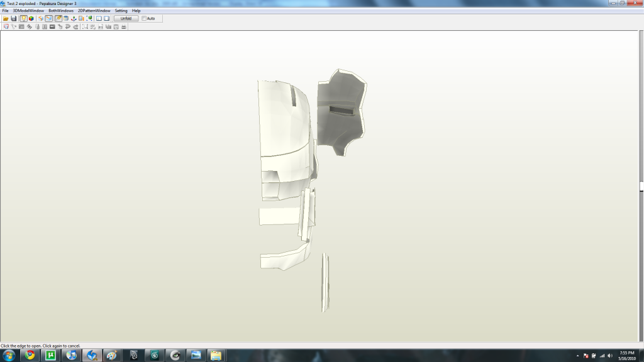Click the third gray icon in second toolbar row
The image size is (644, 362).
[x=21, y=26]
